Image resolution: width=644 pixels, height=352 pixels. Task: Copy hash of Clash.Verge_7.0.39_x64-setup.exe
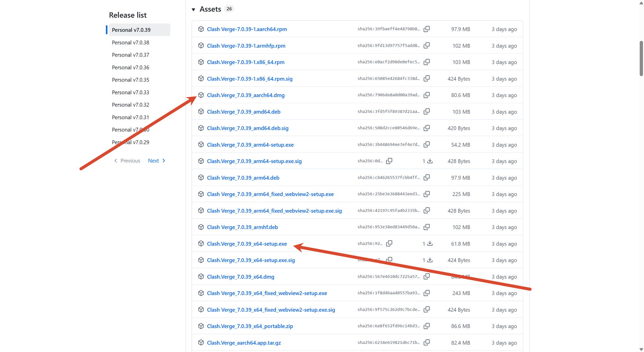tap(389, 244)
